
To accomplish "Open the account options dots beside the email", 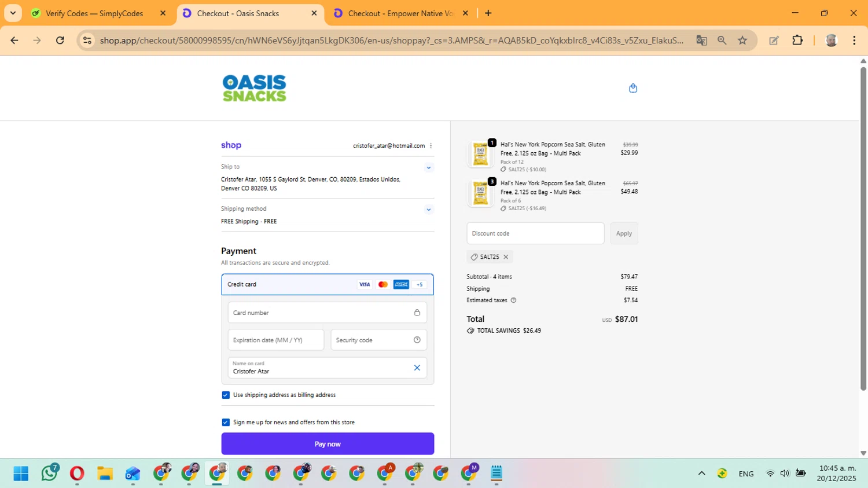I will point(431,146).
